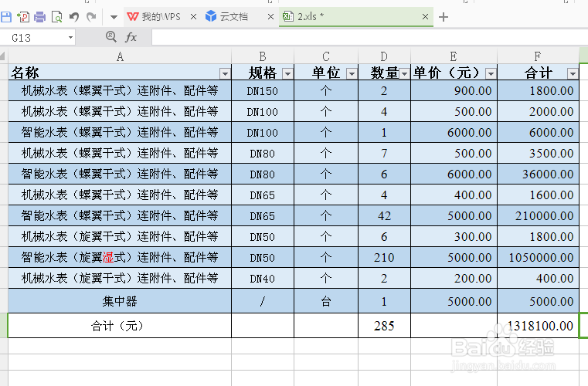This screenshot has width=588, height=386.
Task: Expand the Name Box dropdown arrow
Action: pos(70,38)
